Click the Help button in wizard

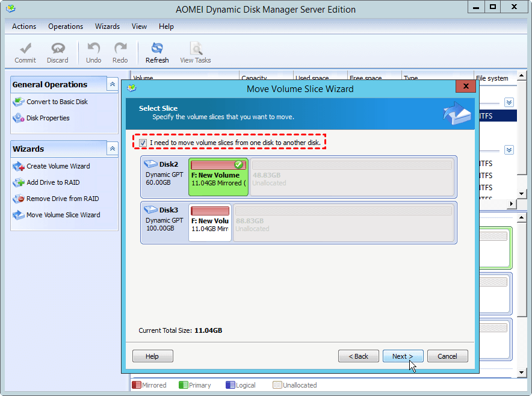(152, 356)
